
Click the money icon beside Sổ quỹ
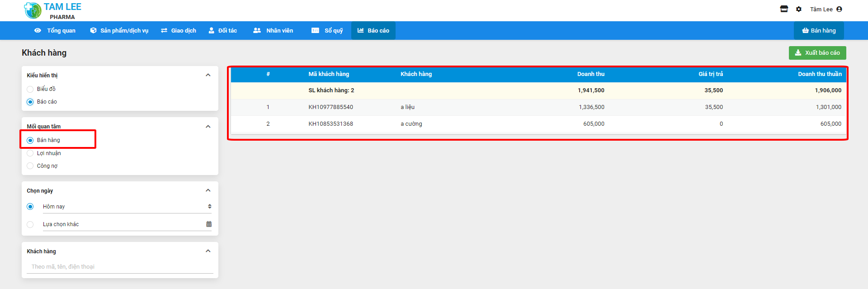coord(315,30)
